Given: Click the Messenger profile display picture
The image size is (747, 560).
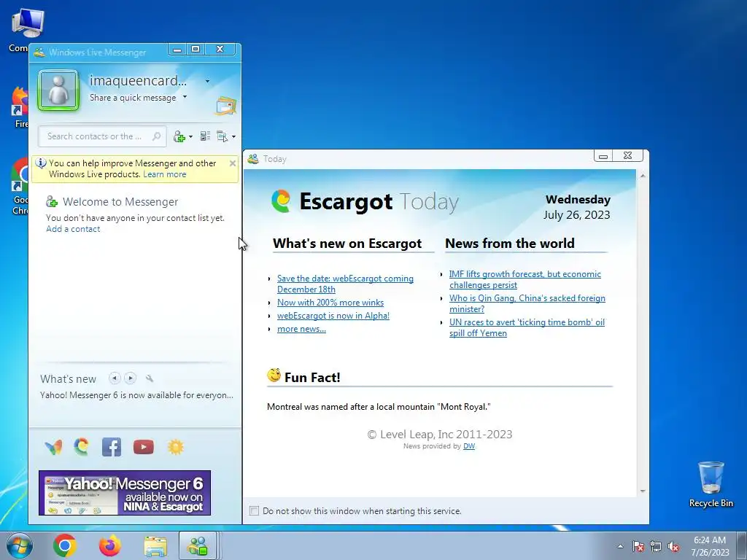Looking at the screenshot, I should pos(58,90).
